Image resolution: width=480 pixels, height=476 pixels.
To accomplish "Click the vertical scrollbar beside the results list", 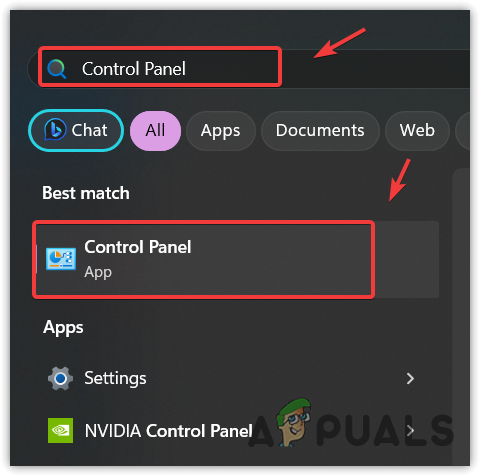I will tap(461, 317).
